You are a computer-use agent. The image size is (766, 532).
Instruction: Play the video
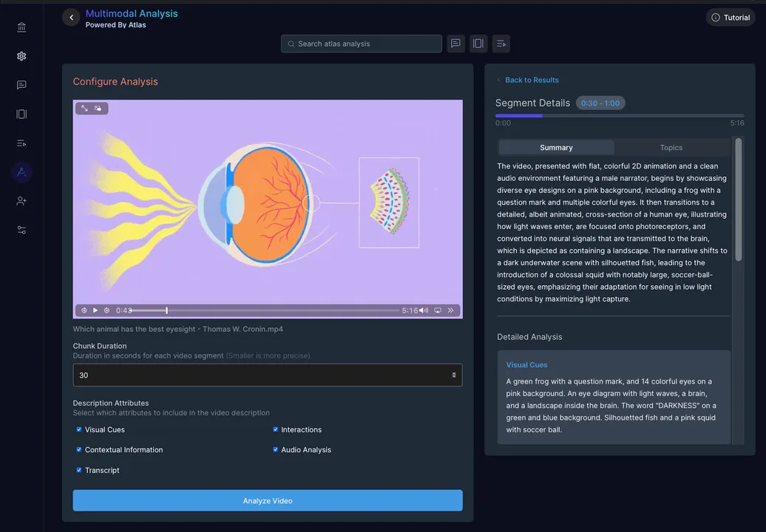95,310
